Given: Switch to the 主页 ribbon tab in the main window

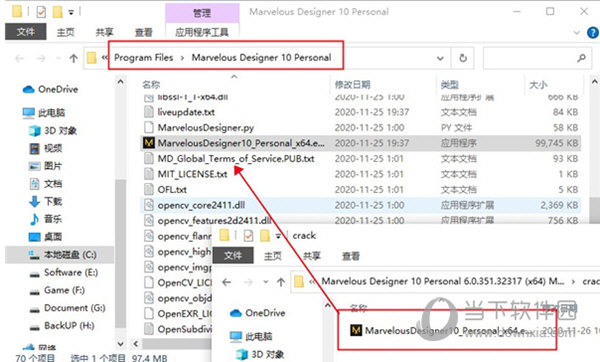Looking at the screenshot, I should tap(65, 33).
